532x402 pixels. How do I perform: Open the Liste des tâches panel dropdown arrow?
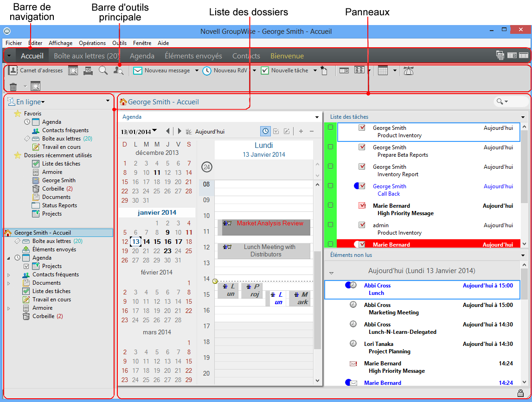[x=523, y=117]
